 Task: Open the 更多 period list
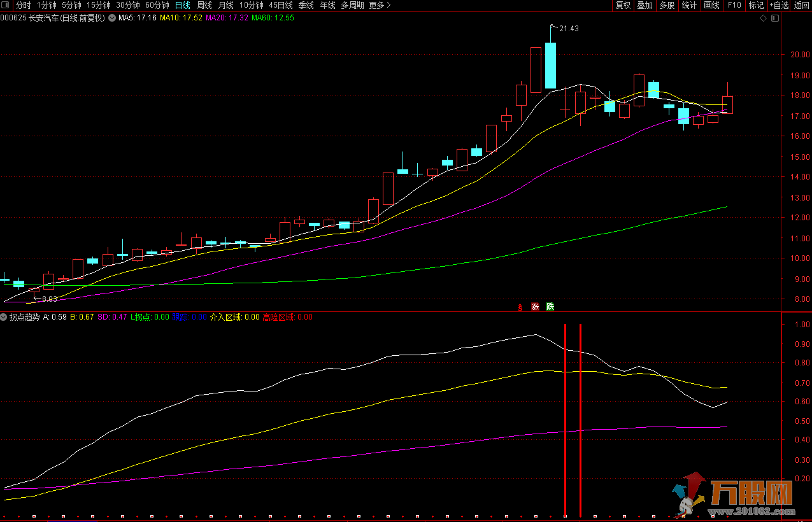click(x=380, y=5)
